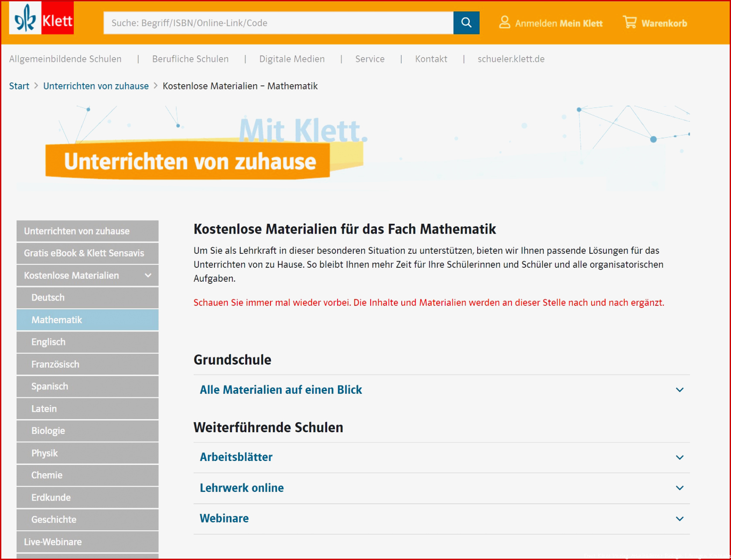This screenshot has width=731, height=560.
Task: Select Kostenlose Materialien sidebar item
Action: (87, 275)
